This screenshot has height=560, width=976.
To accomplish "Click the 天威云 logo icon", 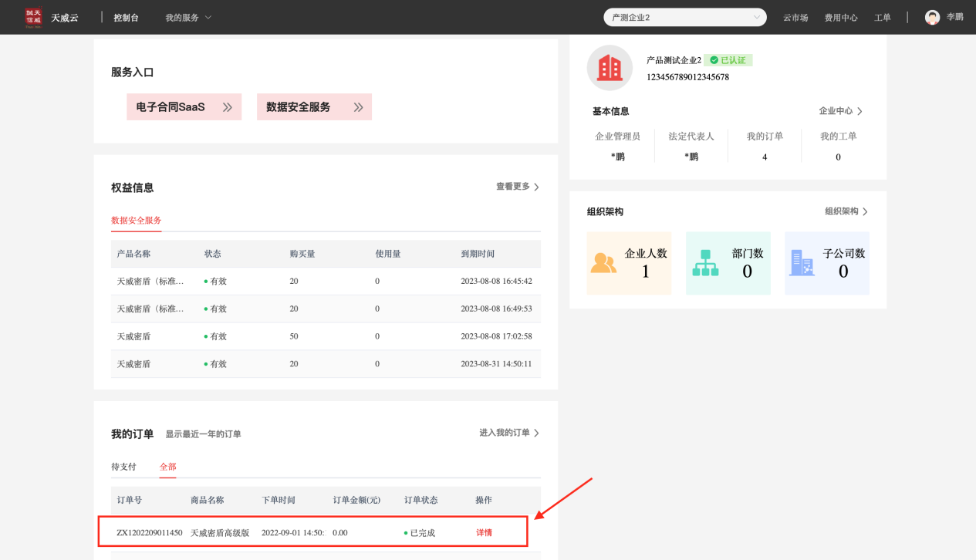I will [x=33, y=17].
